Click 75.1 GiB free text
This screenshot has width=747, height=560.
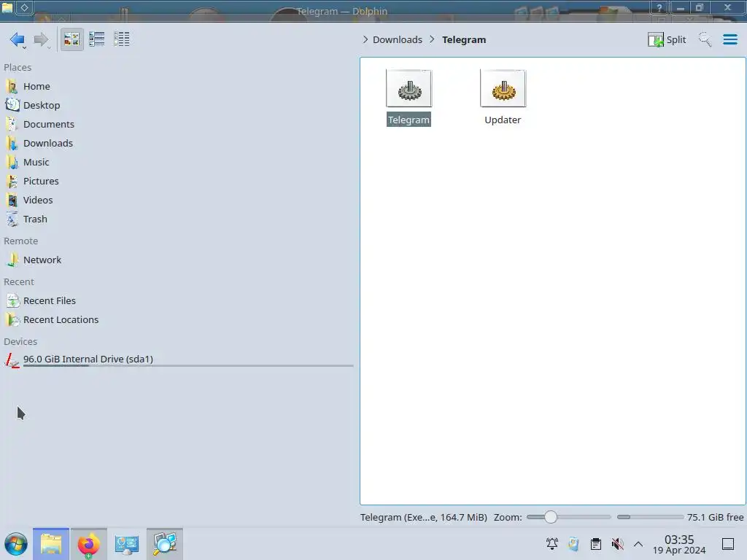point(715,517)
